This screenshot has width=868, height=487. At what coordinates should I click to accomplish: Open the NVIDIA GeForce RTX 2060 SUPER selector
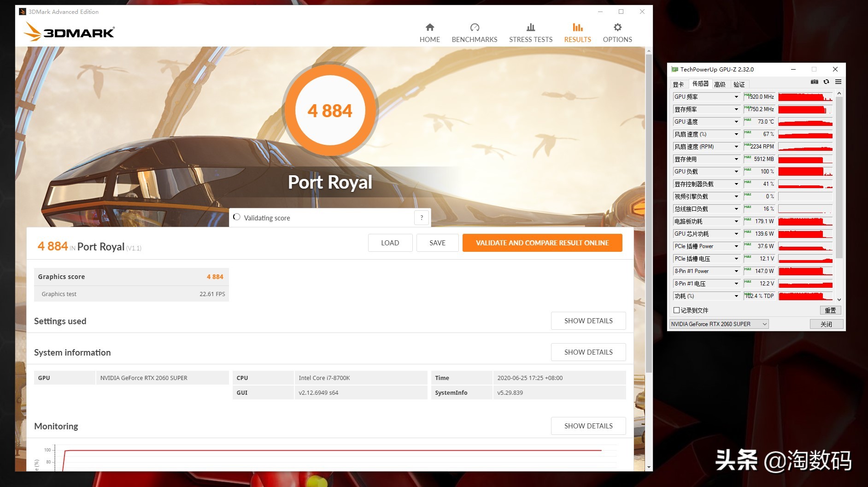719,324
